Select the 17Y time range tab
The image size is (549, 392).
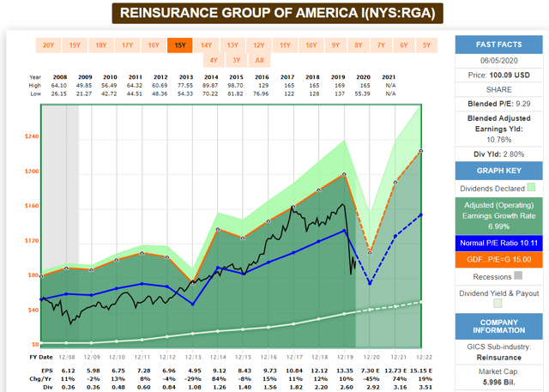(x=127, y=45)
